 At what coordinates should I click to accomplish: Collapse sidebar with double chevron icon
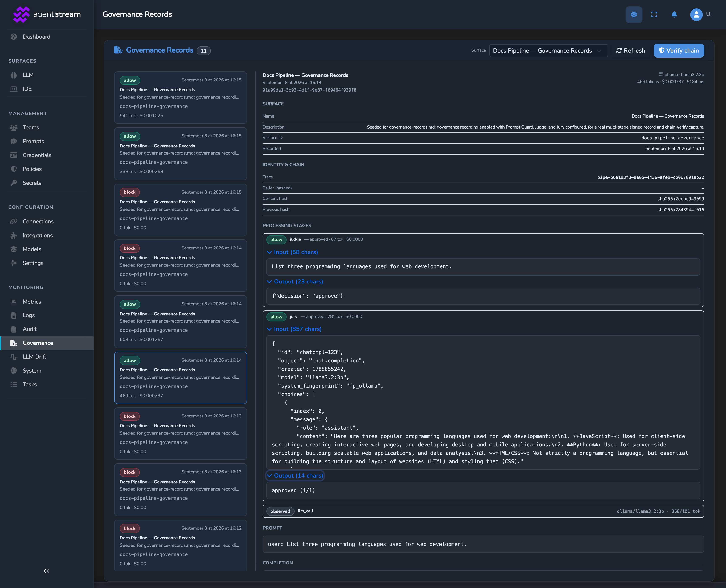coord(46,571)
